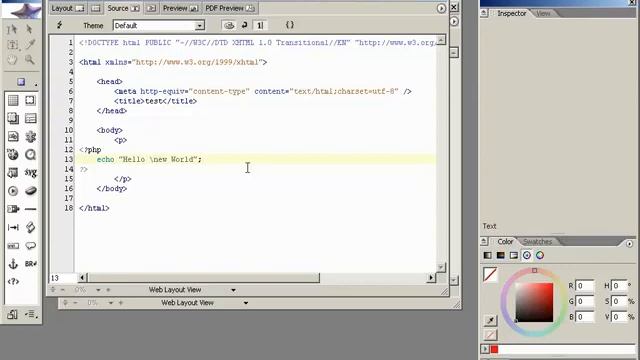Switch to Grayscale slider color mode
Image resolution: width=640 pixels, height=360 pixels.
(x=488, y=255)
